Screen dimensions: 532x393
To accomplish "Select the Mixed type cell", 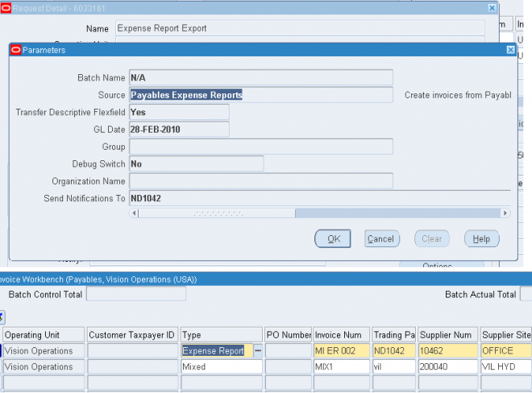I will pos(222,366).
